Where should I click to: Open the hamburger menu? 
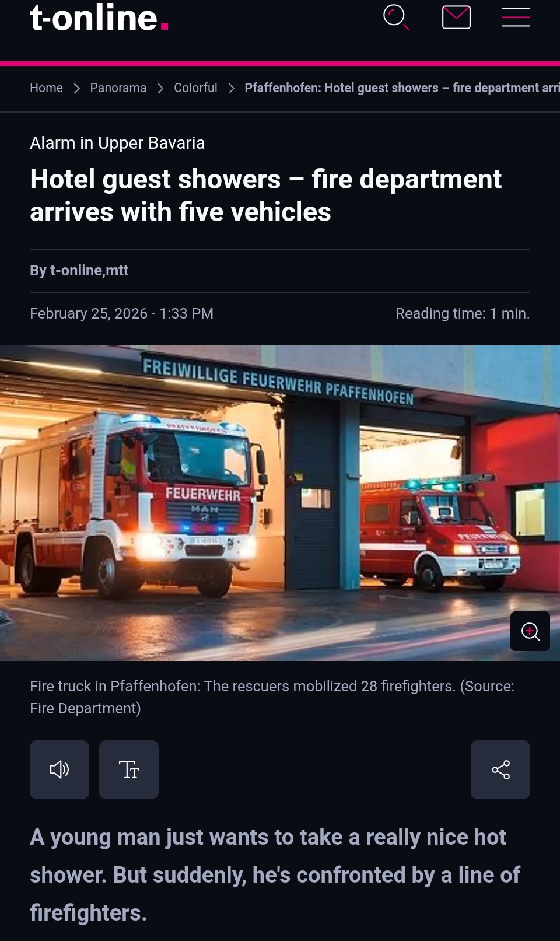click(516, 17)
